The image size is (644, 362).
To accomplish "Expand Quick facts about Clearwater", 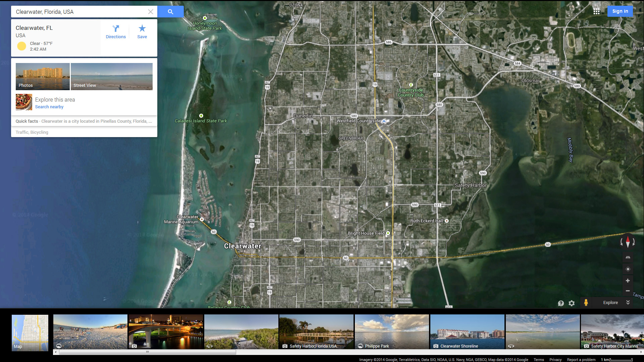I will pos(84,121).
